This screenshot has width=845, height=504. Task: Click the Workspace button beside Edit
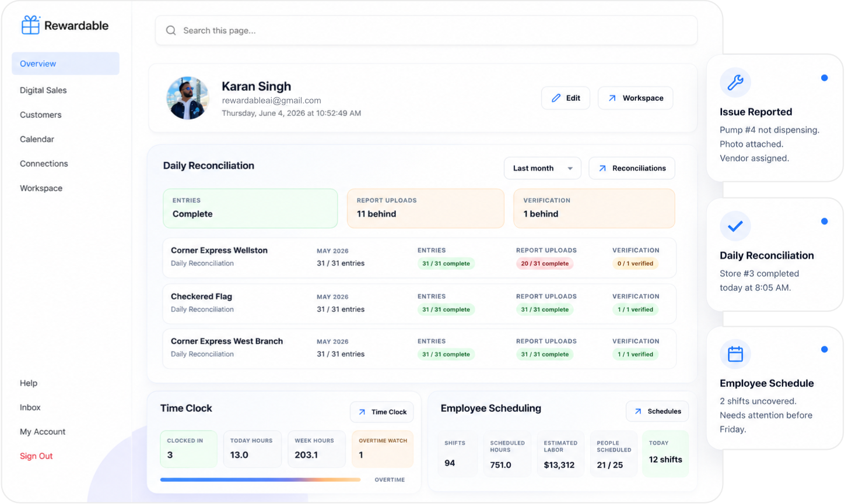(636, 98)
